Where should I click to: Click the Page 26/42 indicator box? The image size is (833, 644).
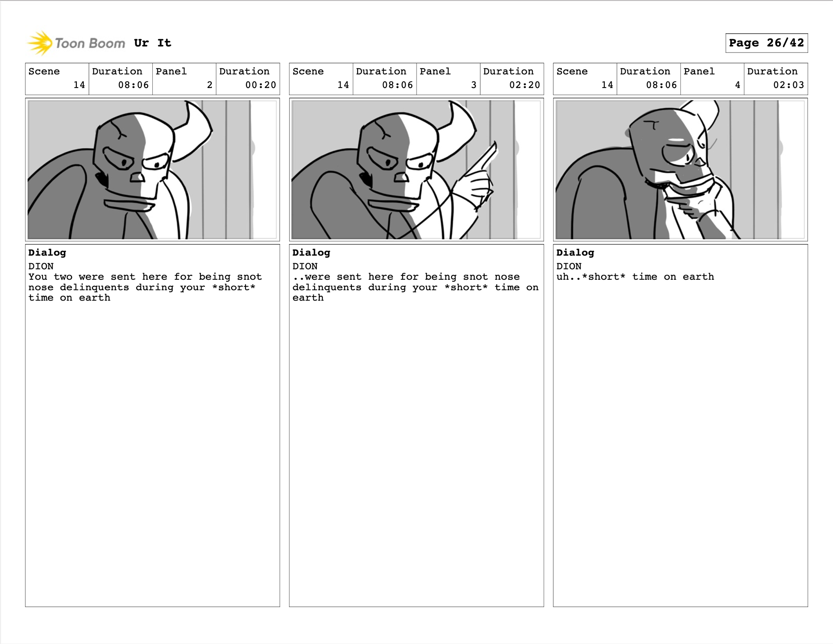pyautogui.click(x=766, y=43)
